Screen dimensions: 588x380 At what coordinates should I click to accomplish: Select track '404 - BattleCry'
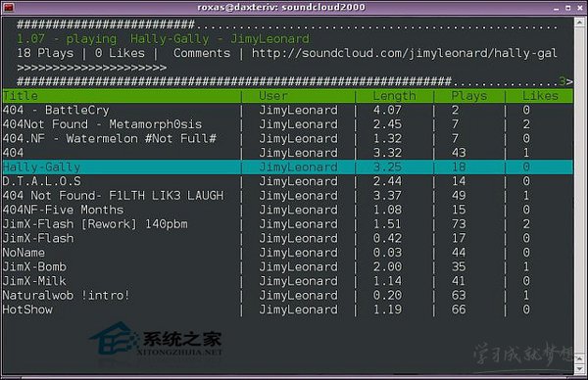tap(287, 110)
